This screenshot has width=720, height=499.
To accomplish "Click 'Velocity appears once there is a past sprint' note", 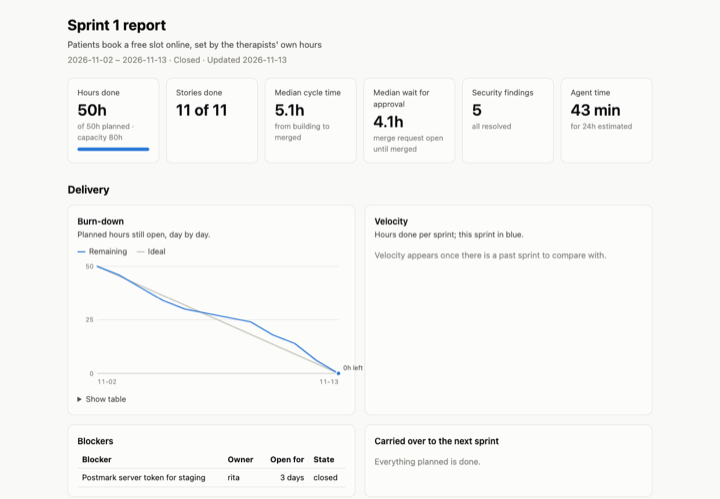I will point(490,255).
